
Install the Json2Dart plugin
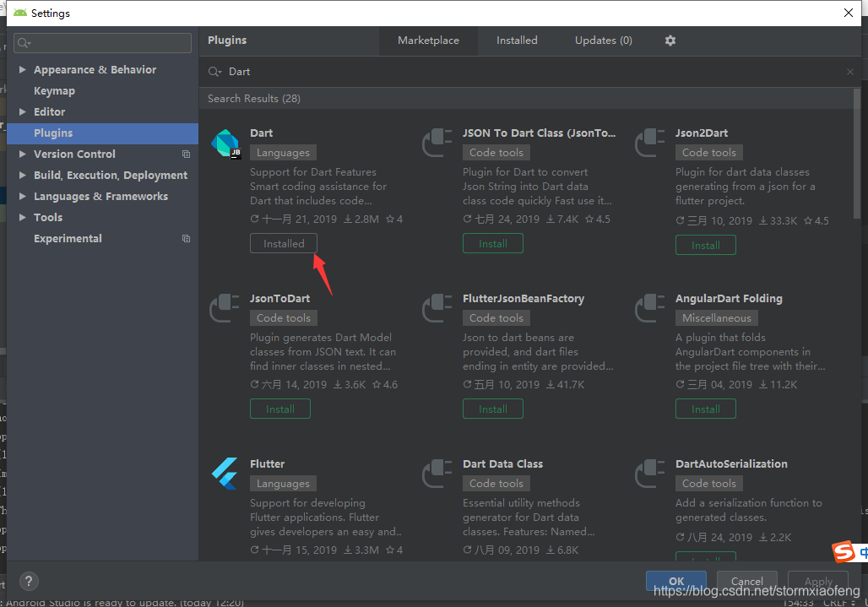click(705, 245)
